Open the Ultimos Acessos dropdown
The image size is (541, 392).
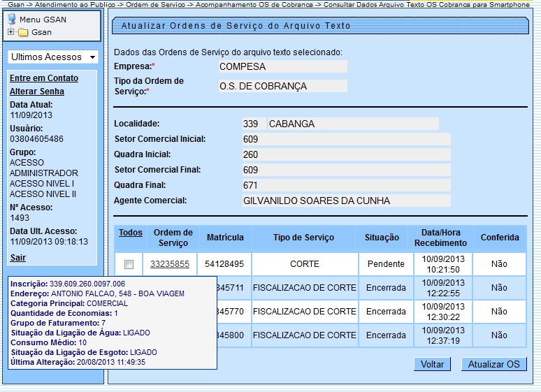pos(52,57)
